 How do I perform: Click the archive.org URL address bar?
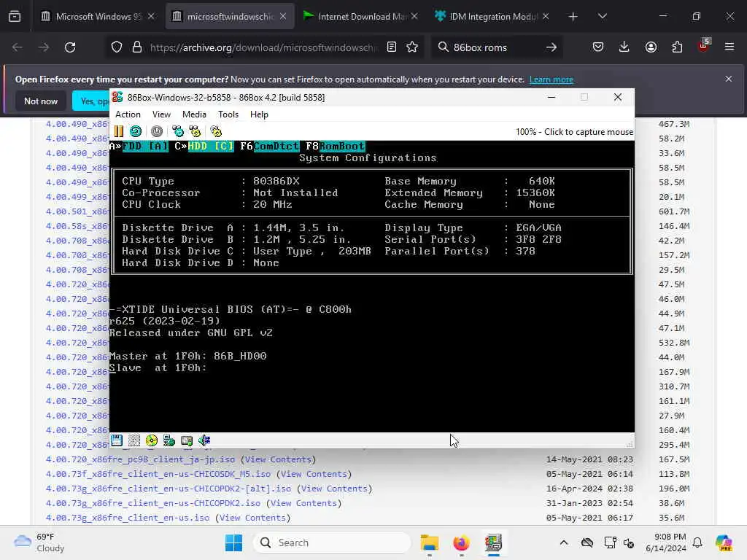tap(263, 47)
